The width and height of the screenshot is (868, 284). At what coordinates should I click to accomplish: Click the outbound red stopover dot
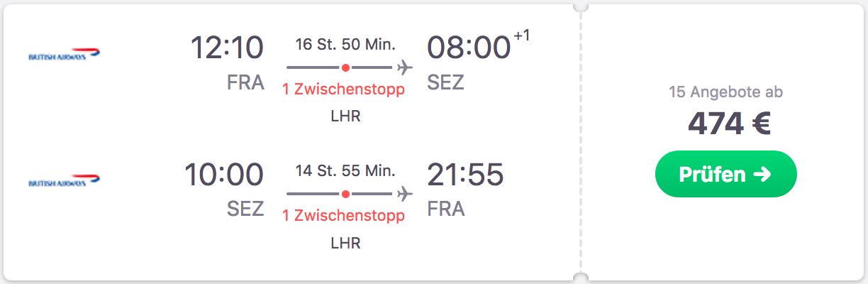(x=345, y=68)
